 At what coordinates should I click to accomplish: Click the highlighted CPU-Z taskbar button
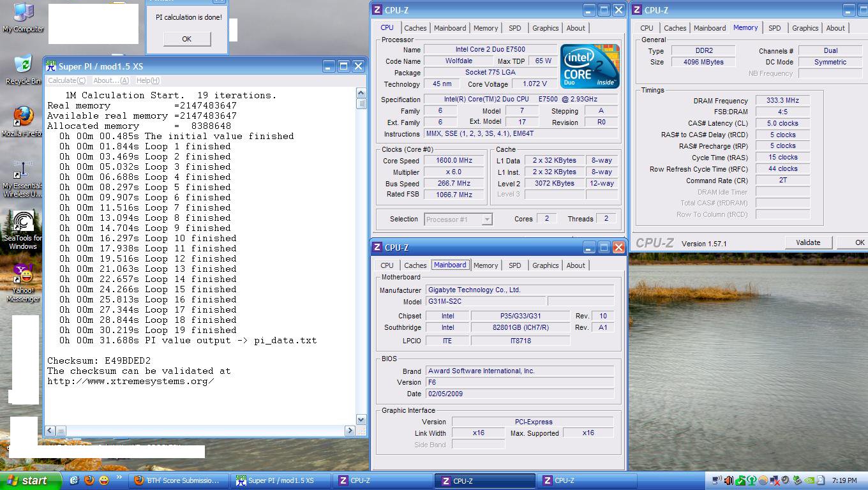tap(485, 480)
